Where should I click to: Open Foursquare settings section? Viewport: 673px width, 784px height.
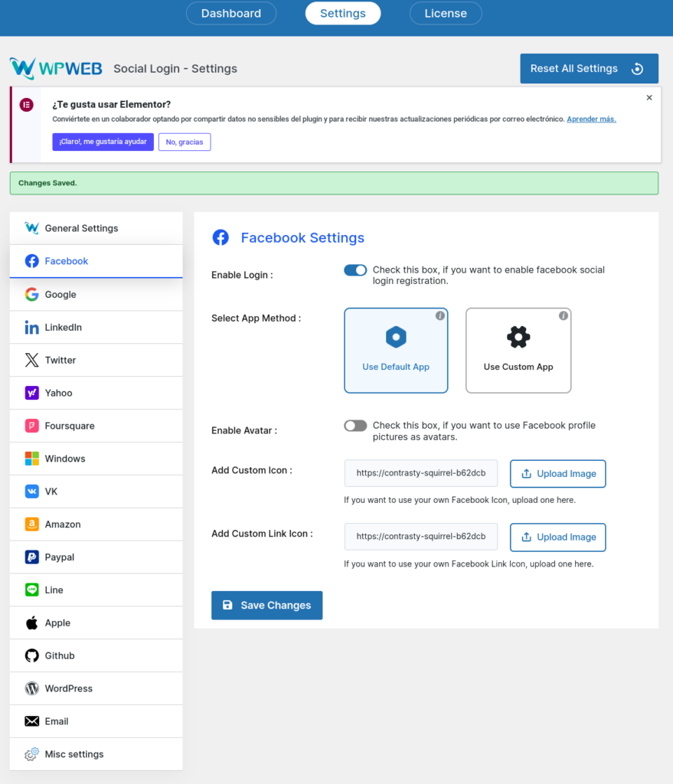point(96,426)
